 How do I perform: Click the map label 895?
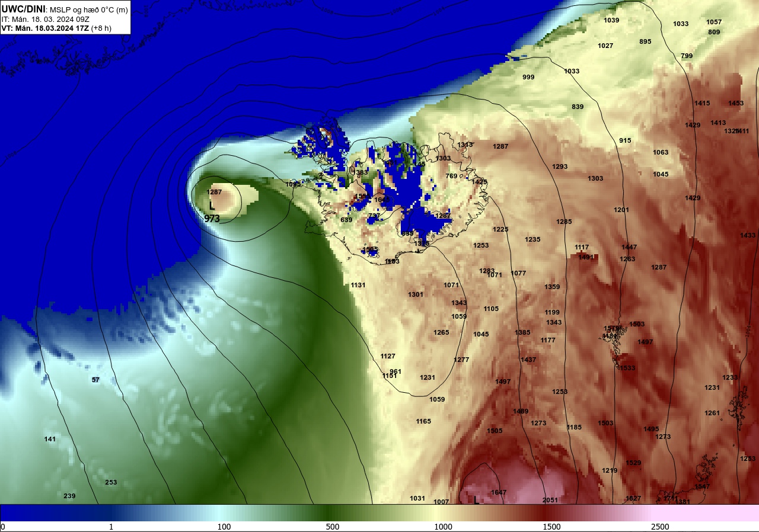pos(645,41)
